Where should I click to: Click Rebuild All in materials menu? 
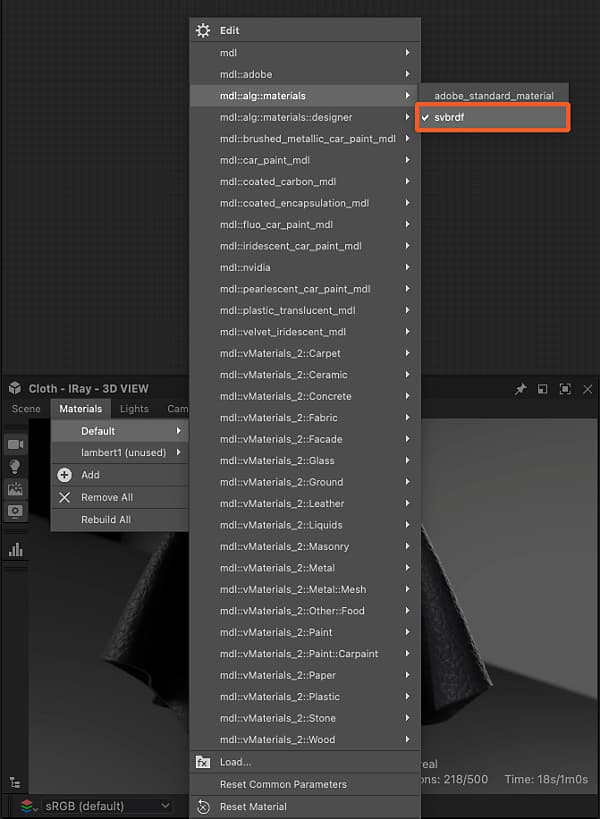pyautogui.click(x=120, y=520)
